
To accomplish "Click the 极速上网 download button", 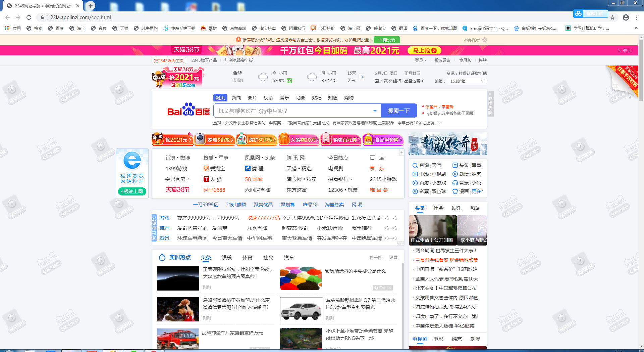I will tap(132, 191).
